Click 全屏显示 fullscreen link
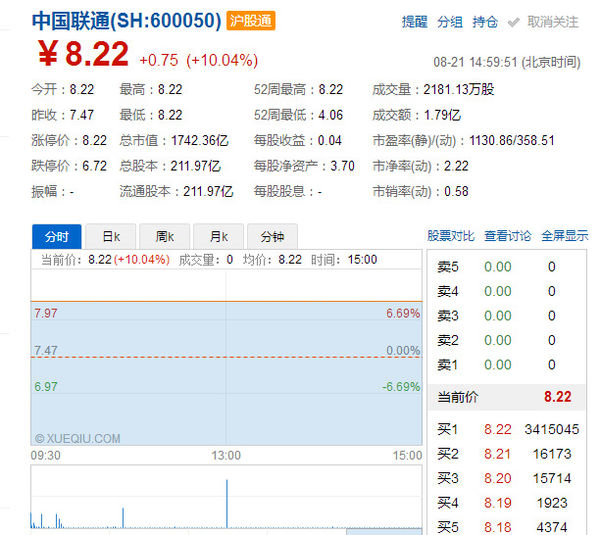600x535 pixels. pyautogui.click(x=565, y=236)
